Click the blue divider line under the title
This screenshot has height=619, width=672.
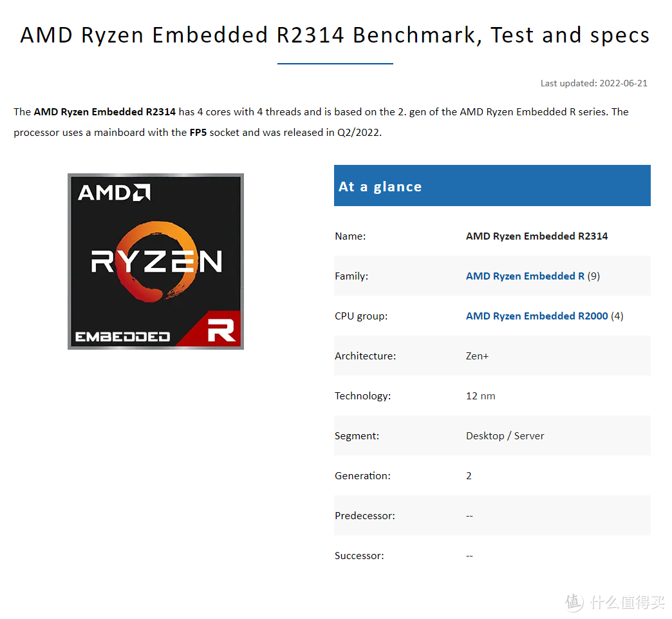[x=335, y=64]
